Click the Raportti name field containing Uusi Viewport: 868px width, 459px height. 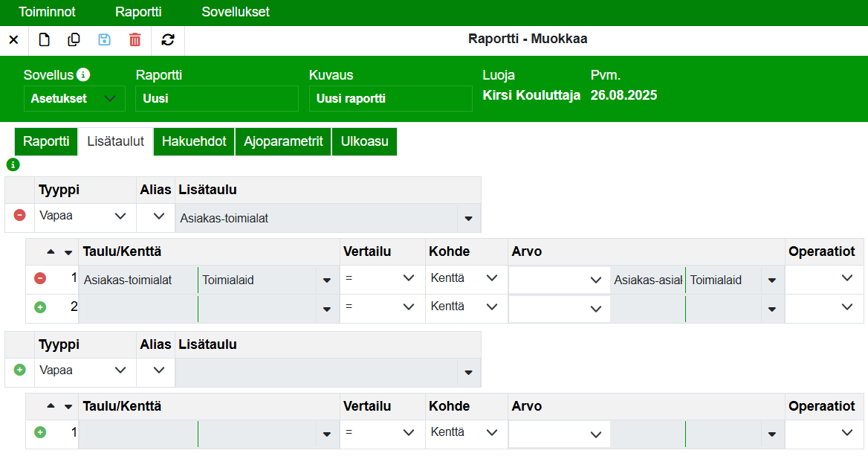pyautogui.click(x=216, y=99)
